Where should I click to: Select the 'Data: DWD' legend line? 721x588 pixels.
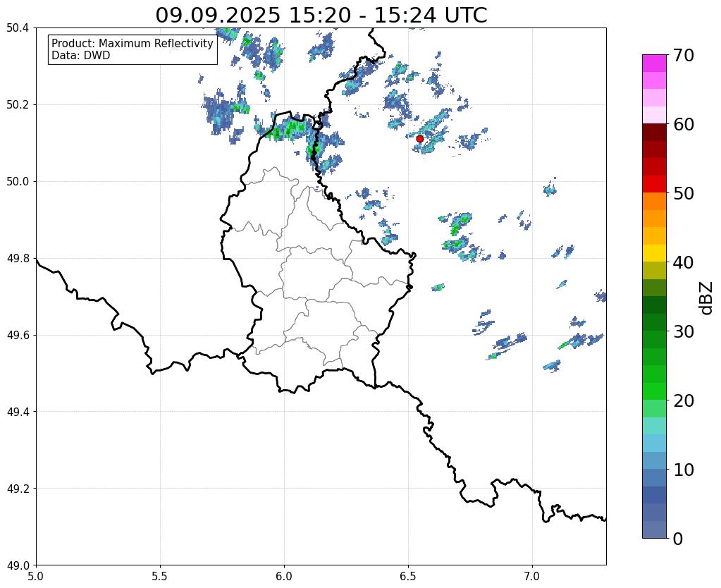(81, 56)
